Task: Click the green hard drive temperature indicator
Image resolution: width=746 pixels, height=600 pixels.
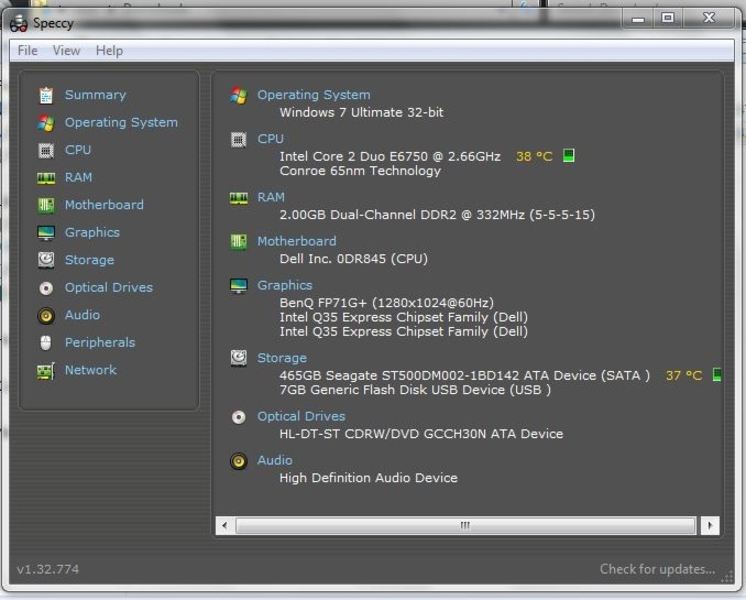Action: click(x=717, y=374)
